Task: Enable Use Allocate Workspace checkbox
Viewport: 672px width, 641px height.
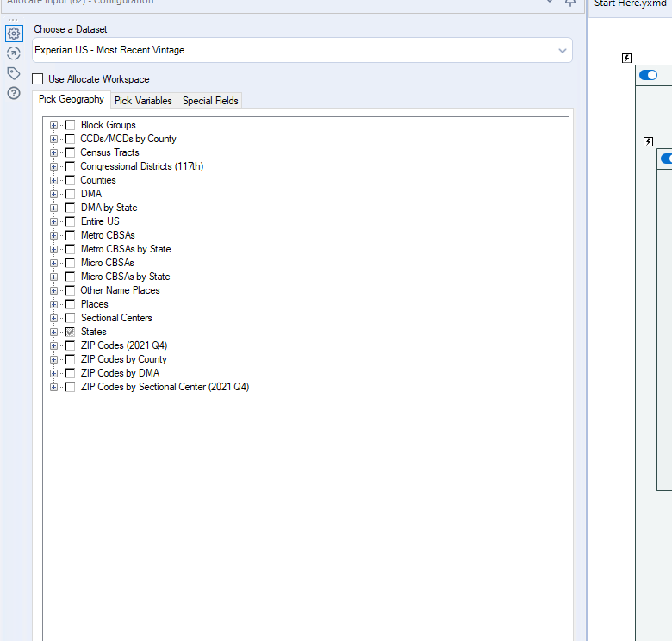Action: point(38,79)
